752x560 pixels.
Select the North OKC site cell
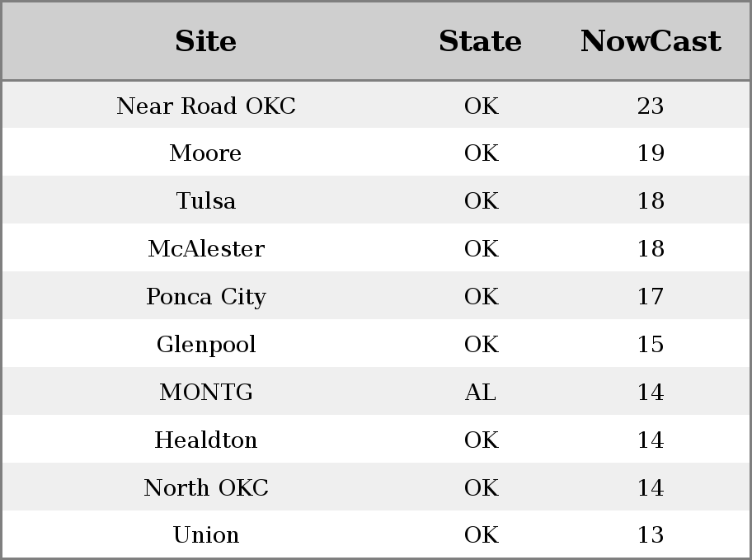(206, 487)
